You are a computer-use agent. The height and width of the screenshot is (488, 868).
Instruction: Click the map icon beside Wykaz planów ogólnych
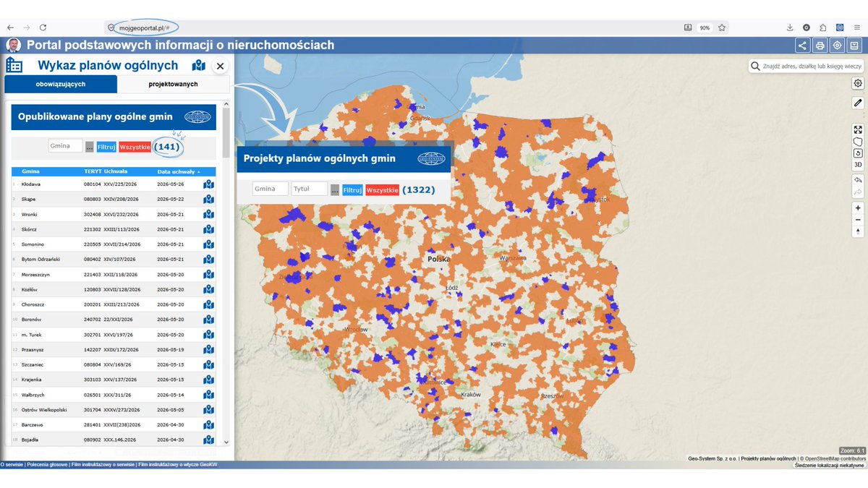pyautogui.click(x=199, y=66)
